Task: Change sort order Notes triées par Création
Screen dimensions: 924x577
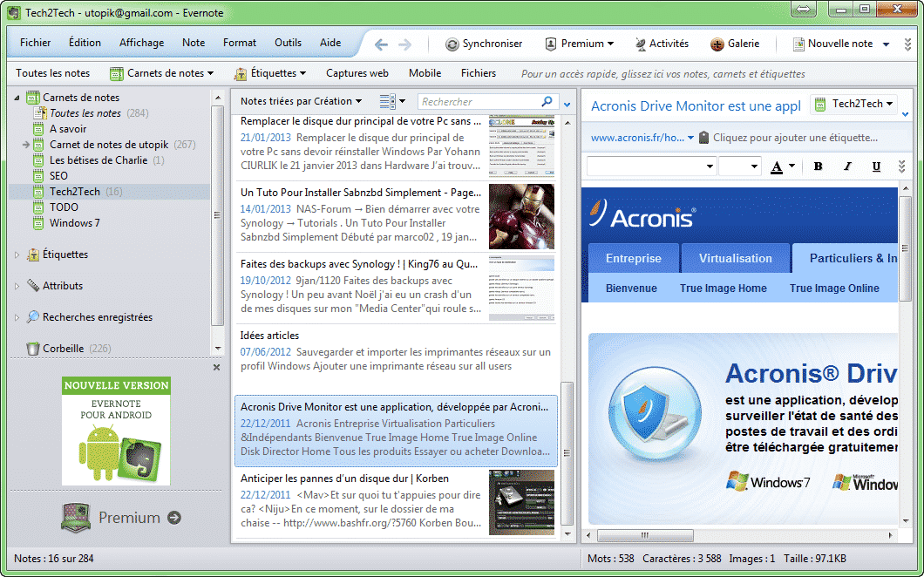Action: (x=301, y=101)
